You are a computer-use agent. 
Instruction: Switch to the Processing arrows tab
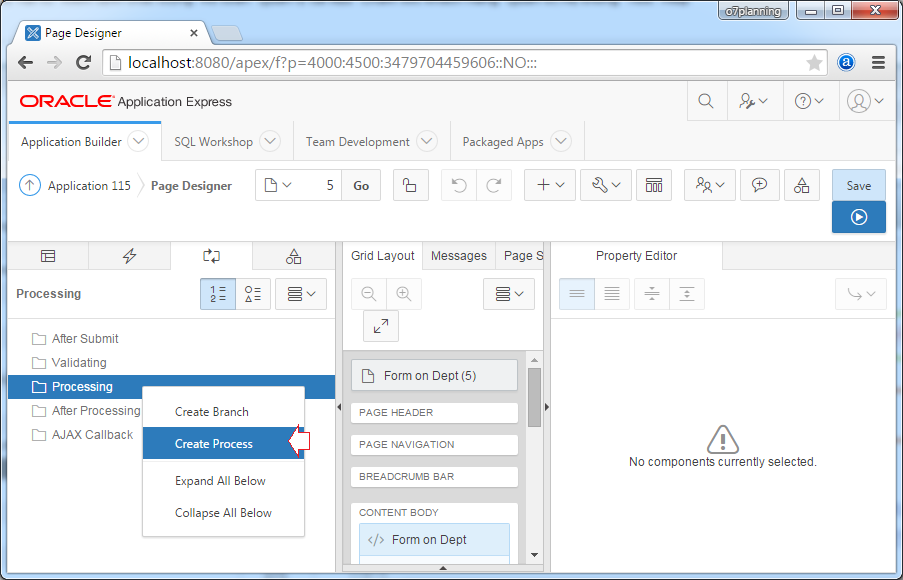click(211, 256)
